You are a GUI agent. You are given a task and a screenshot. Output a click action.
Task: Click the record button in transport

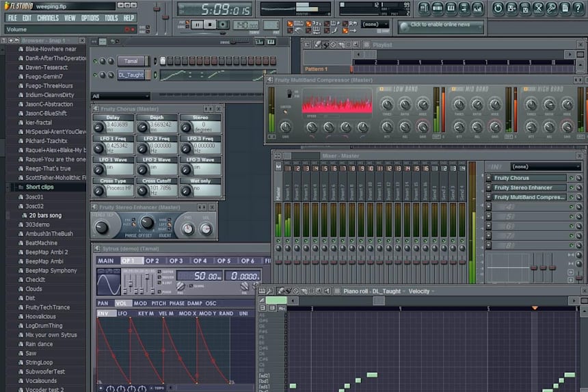click(x=223, y=25)
